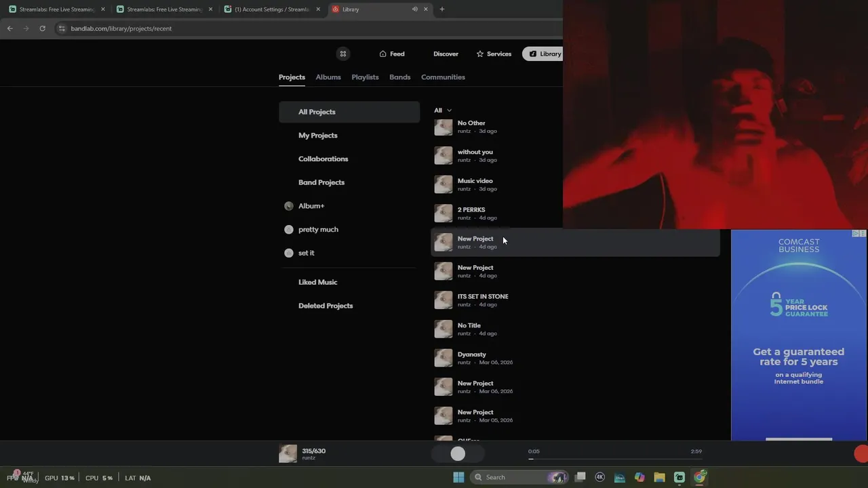
Task: Close the Account Settings browser tab
Action: 318,9
